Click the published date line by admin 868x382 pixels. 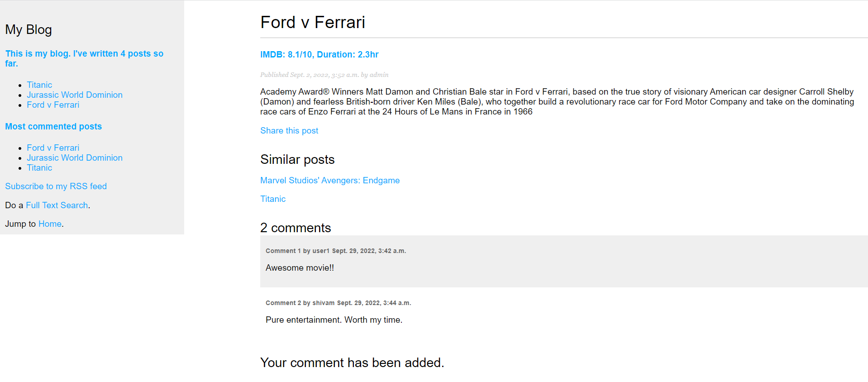tap(324, 75)
